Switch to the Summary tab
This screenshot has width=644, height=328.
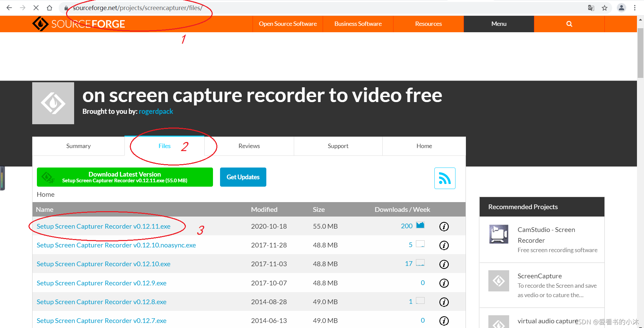pyautogui.click(x=78, y=146)
